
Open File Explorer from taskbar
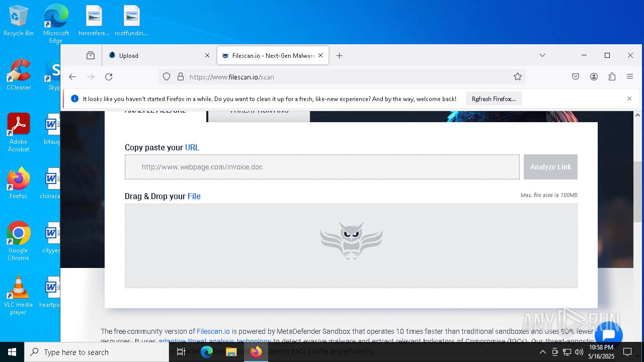coord(231,352)
